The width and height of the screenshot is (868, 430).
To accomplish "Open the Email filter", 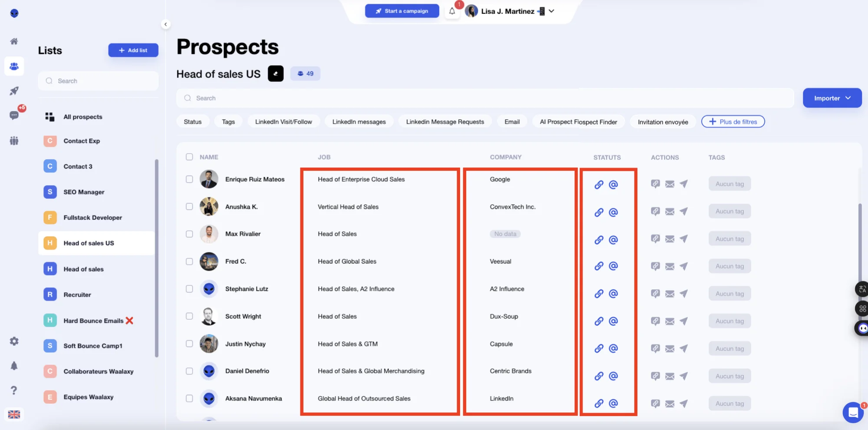I will 512,122.
